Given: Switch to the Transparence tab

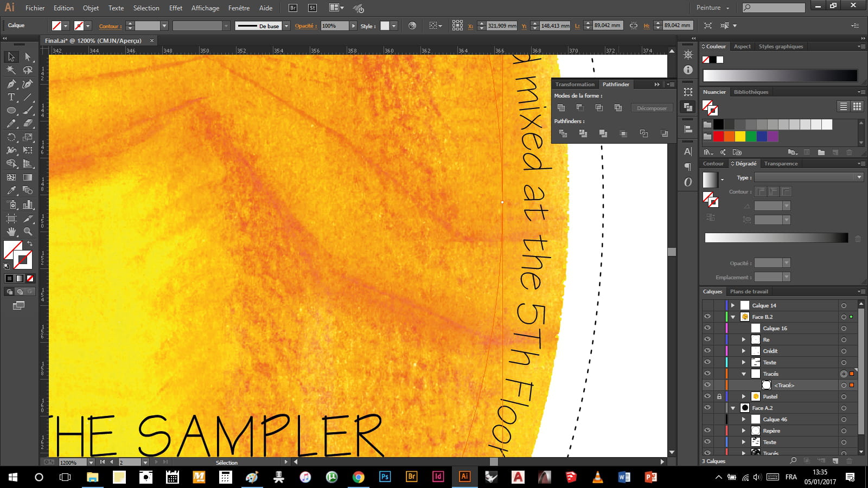Looking at the screenshot, I should point(781,163).
